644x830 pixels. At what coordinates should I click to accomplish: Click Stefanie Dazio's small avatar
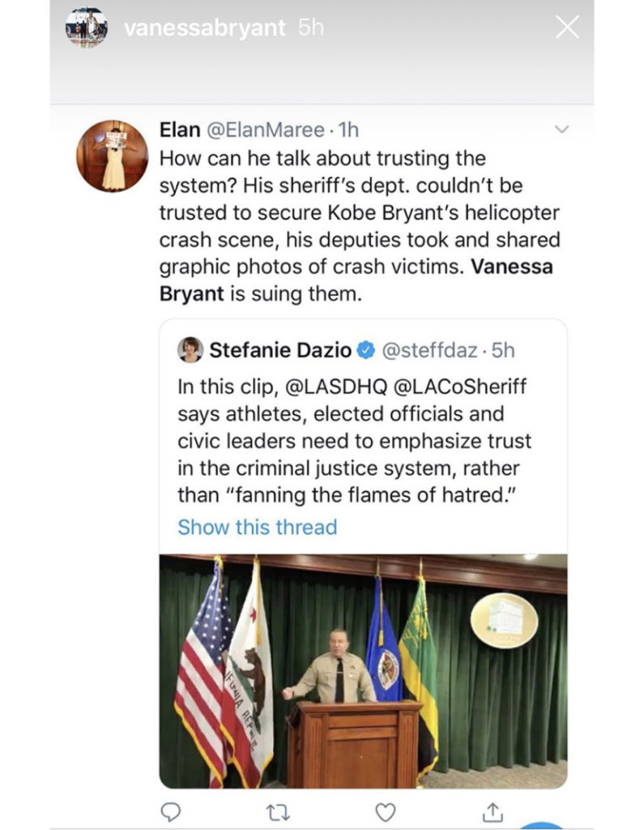[190, 349]
